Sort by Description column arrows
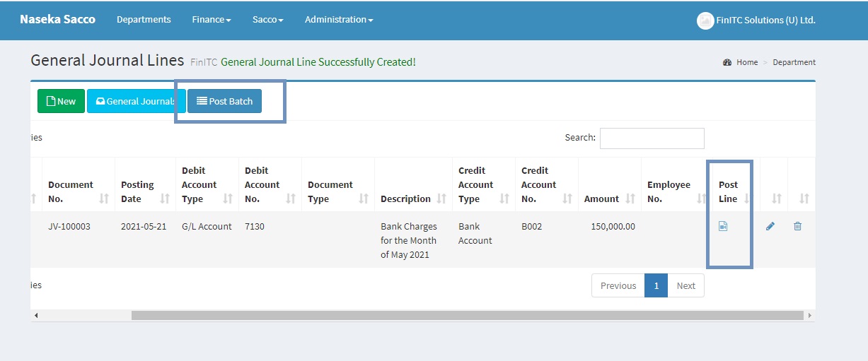868x361 pixels. [x=441, y=199]
